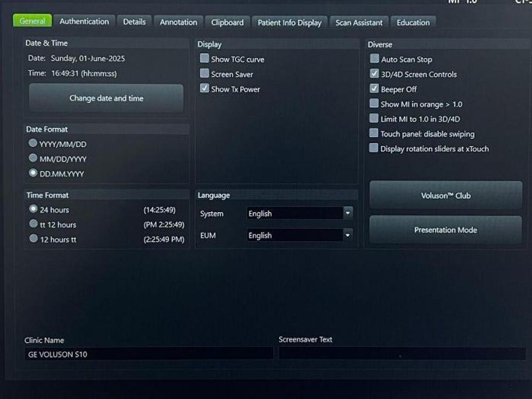Choose 12 hours tt time format
The width and height of the screenshot is (532, 399).
(33, 239)
